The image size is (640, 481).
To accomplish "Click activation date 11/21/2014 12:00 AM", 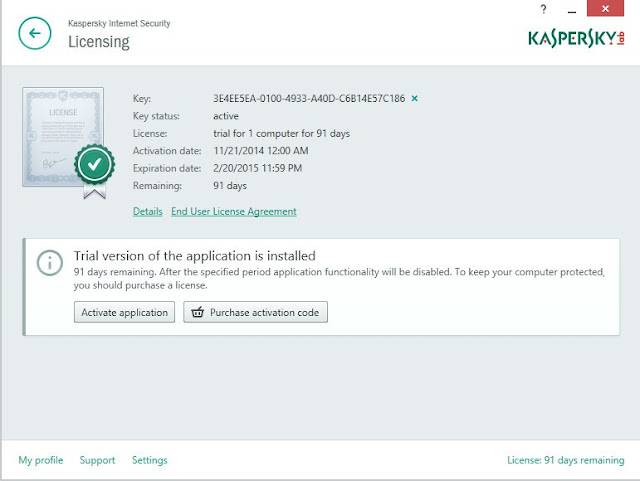I will (x=261, y=151).
